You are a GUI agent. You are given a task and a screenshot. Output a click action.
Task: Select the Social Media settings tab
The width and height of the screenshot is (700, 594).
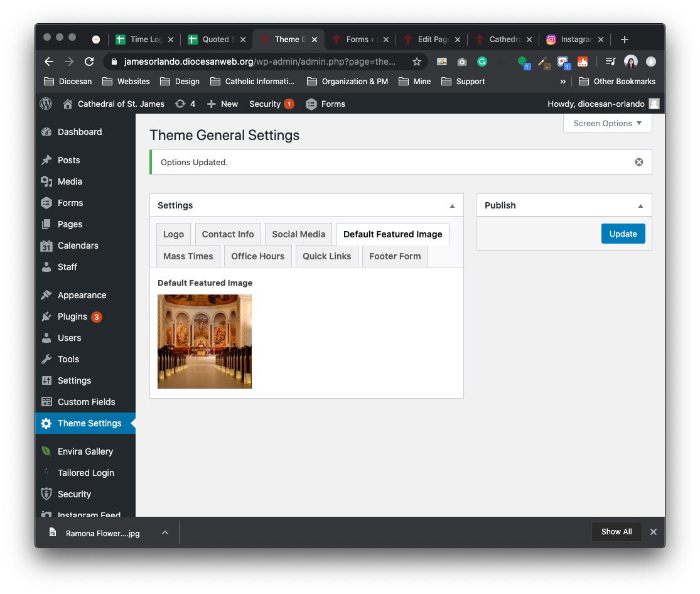298,234
